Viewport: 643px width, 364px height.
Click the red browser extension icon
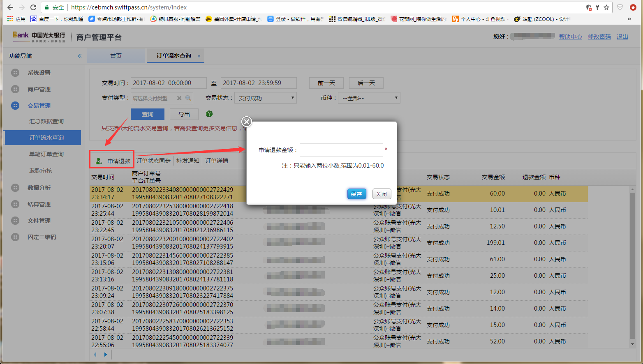[633, 7]
